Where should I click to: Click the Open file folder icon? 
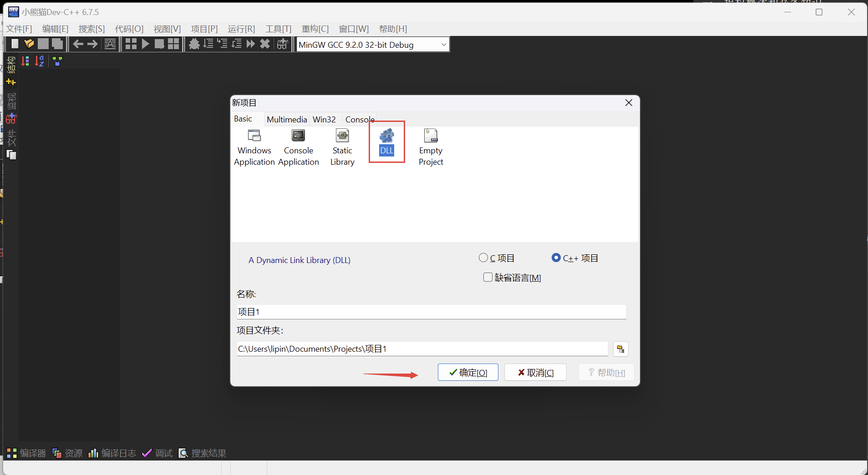[29, 44]
